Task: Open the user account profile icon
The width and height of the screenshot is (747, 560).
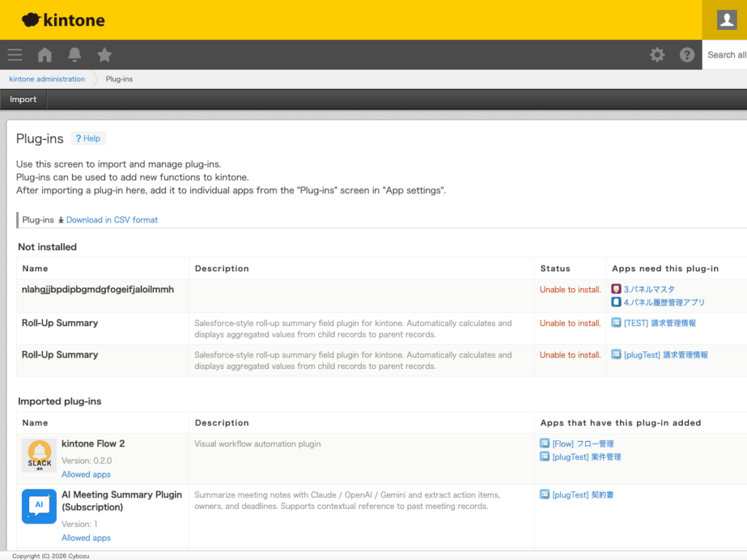Action: point(726,20)
